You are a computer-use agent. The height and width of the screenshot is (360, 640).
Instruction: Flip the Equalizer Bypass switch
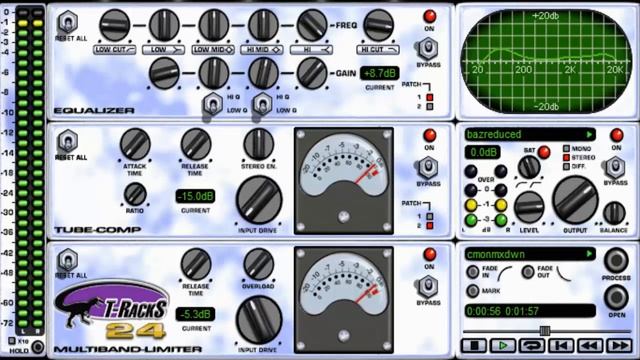pos(428,49)
